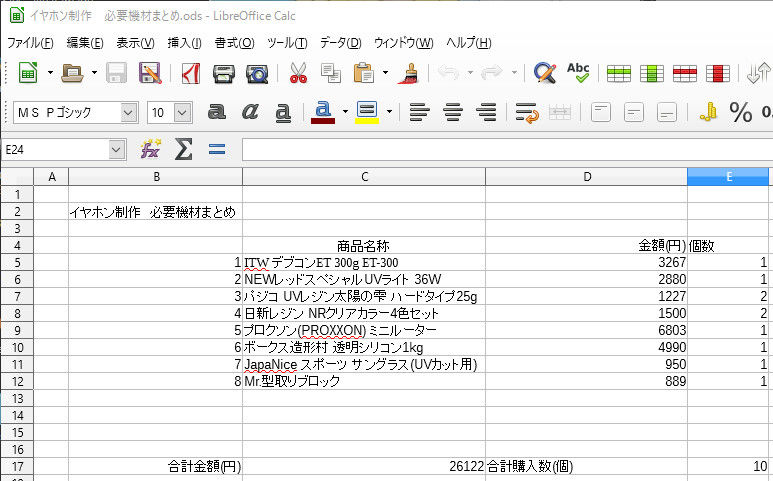Select row 9 header
The height and width of the screenshot is (481, 773).
(17, 330)
